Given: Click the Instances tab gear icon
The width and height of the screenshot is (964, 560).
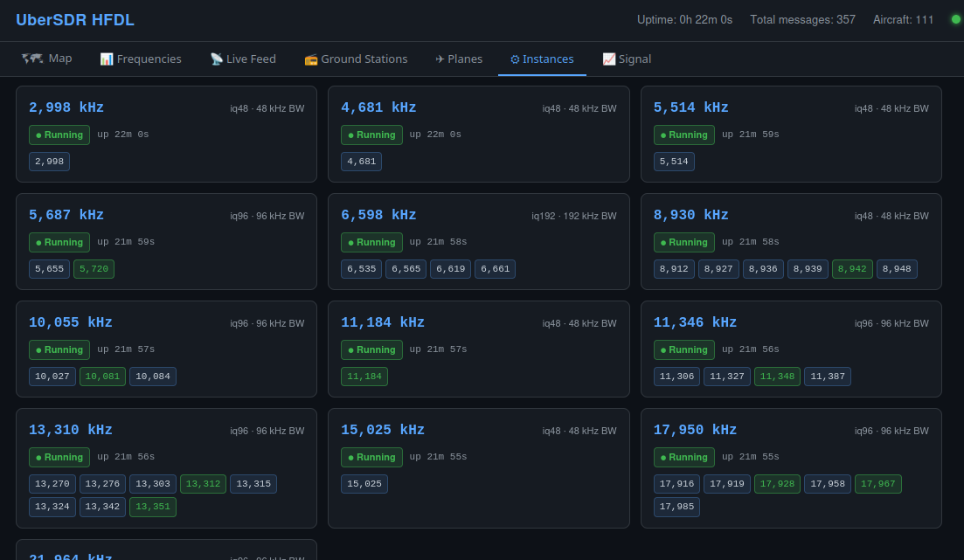Looking at the screenshot, I should pos(515,59).
